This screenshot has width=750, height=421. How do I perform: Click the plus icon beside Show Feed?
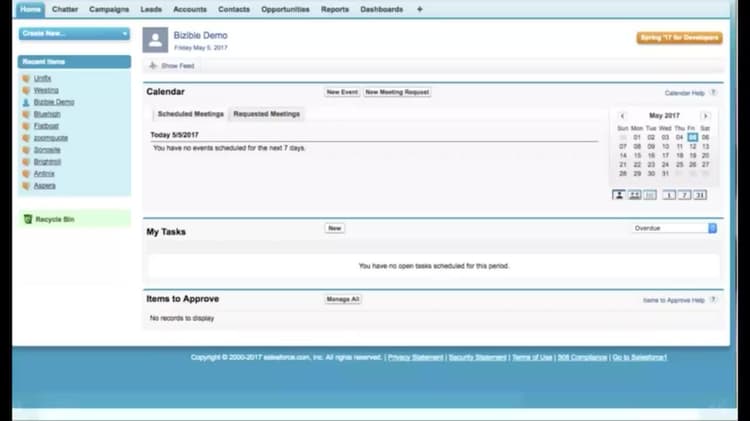click(153, 66)
